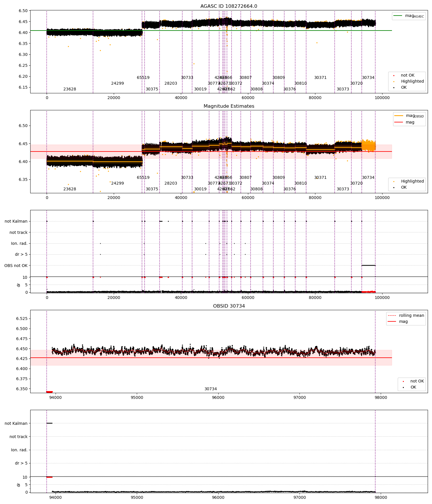Viewport: 432px width, 504px height.
Task: Click obsid label 30733 in AGASC ID plot
Action: (187, 77)
